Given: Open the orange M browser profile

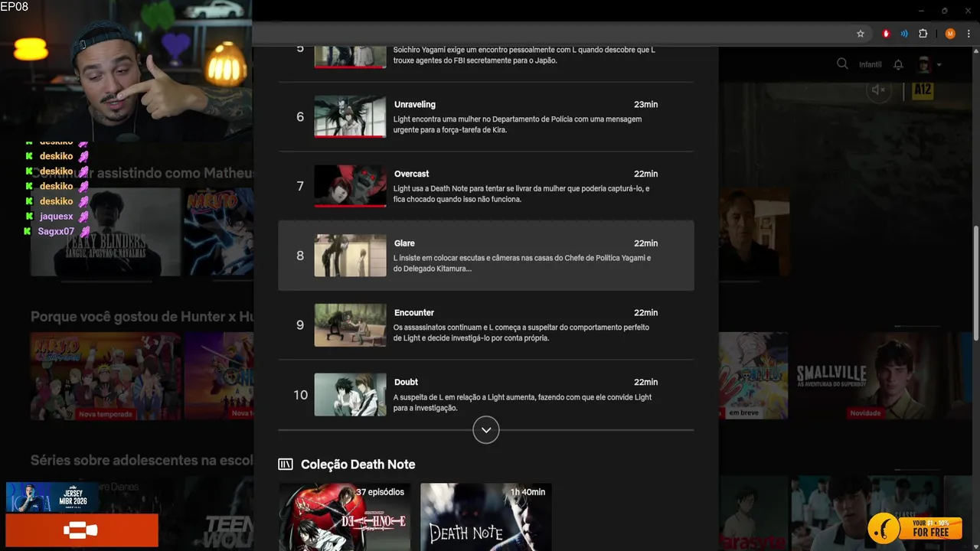Looking at the screenshot, I should click(x=950, y=34).
